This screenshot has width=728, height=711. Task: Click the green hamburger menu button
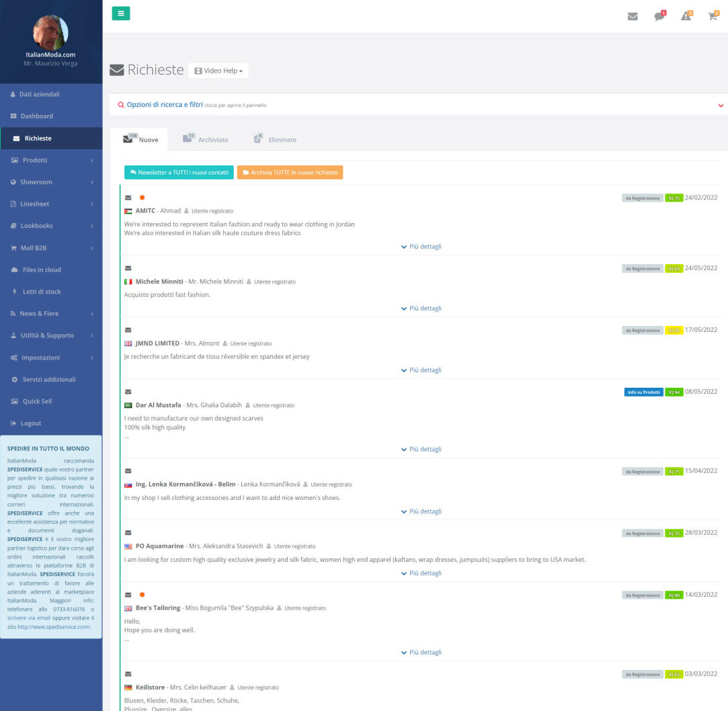pyautogui.click(x=121, y=13)
